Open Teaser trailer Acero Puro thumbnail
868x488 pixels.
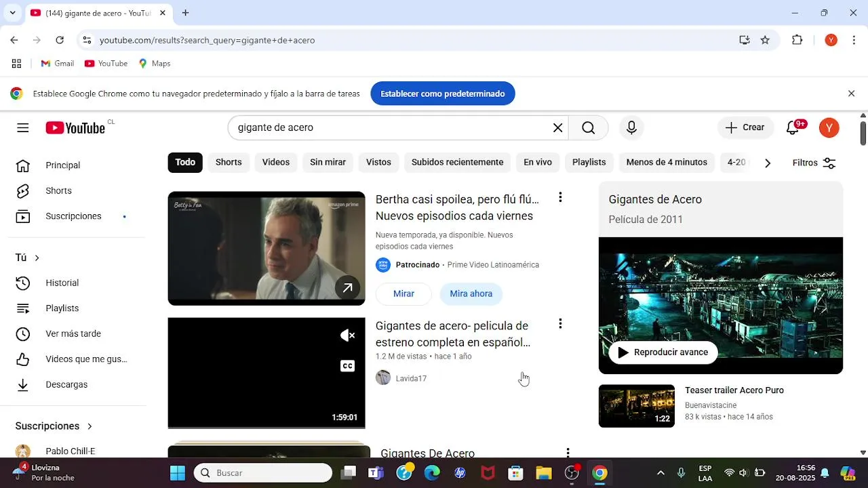637,406
